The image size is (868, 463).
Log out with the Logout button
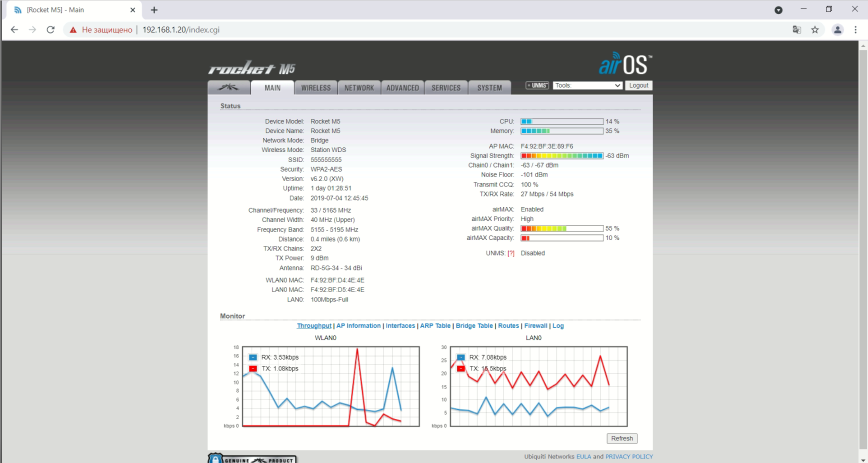[638, 85]
